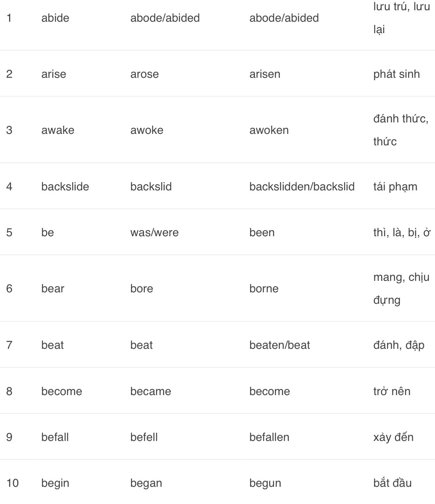Click the base verb "backslide"

[x=65, y=187]
